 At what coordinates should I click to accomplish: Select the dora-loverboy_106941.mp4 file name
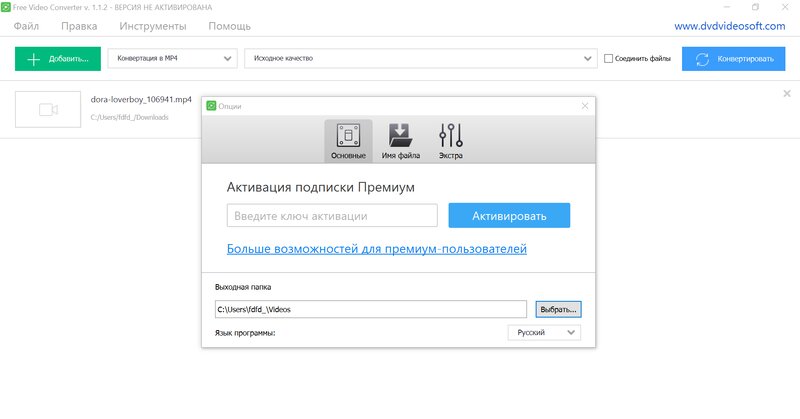point(141,100)
